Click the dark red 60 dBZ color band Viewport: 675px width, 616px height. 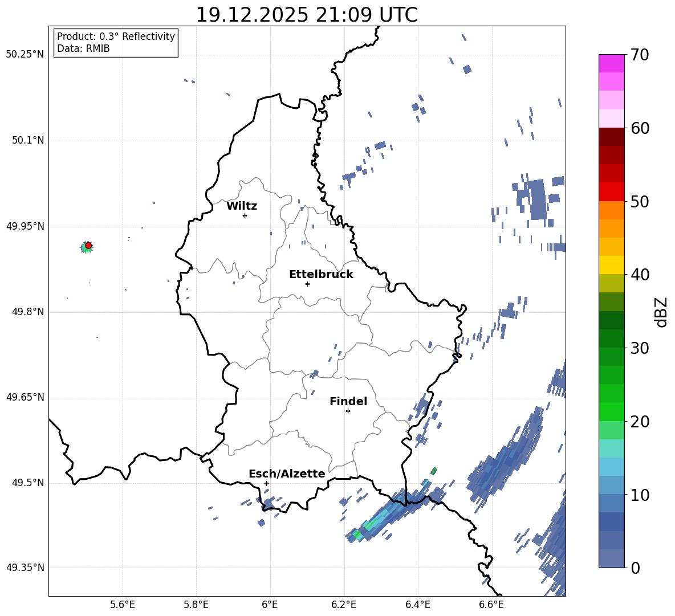611,137
